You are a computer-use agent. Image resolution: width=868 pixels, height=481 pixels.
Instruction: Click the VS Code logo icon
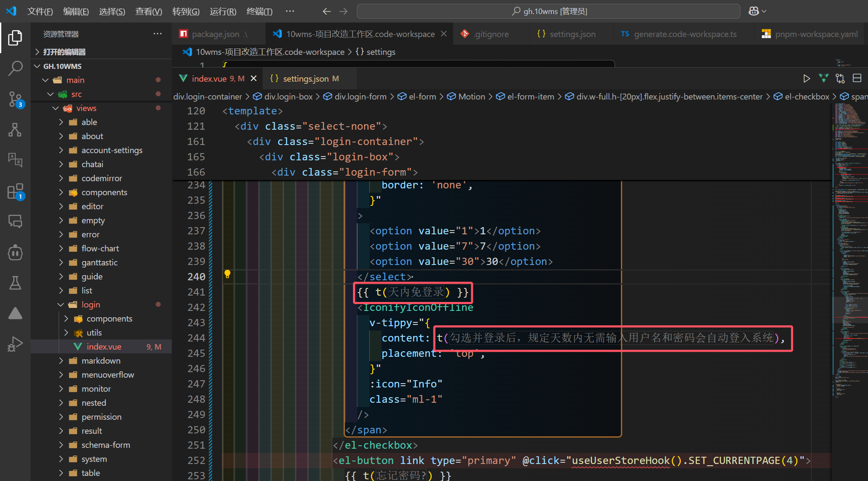[x=11, y=11]
